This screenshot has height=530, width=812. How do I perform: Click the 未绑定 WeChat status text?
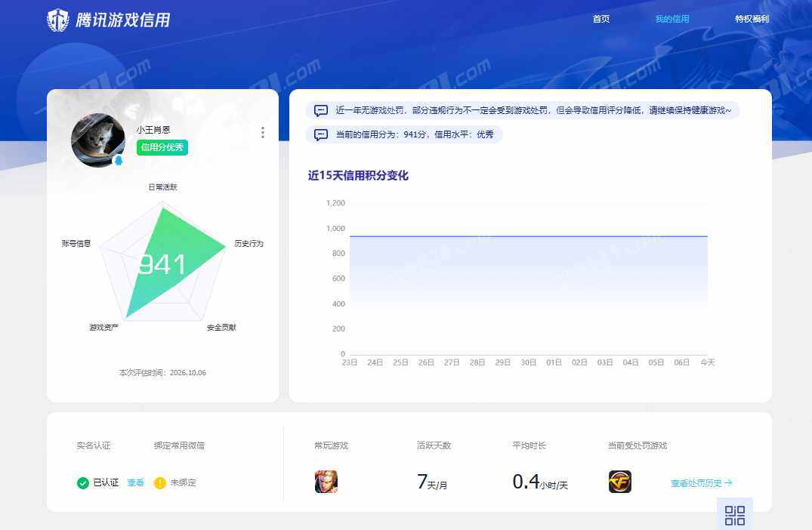(184, 483)
